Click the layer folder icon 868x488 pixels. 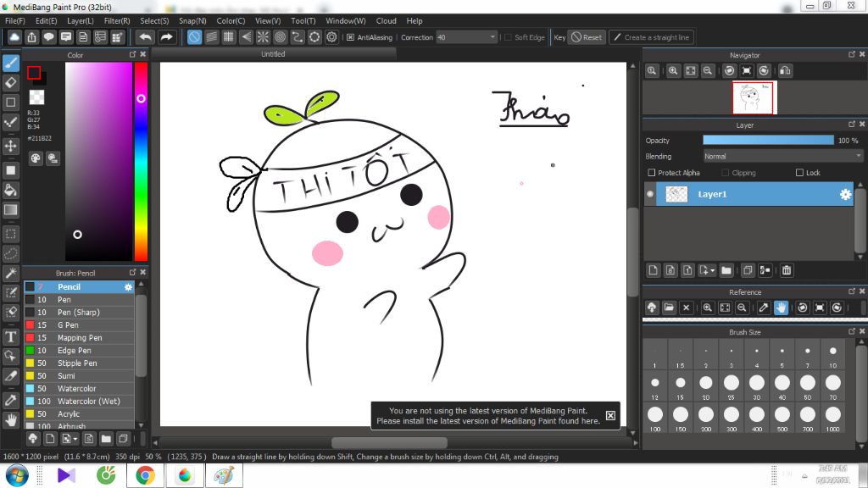(726, 270)
